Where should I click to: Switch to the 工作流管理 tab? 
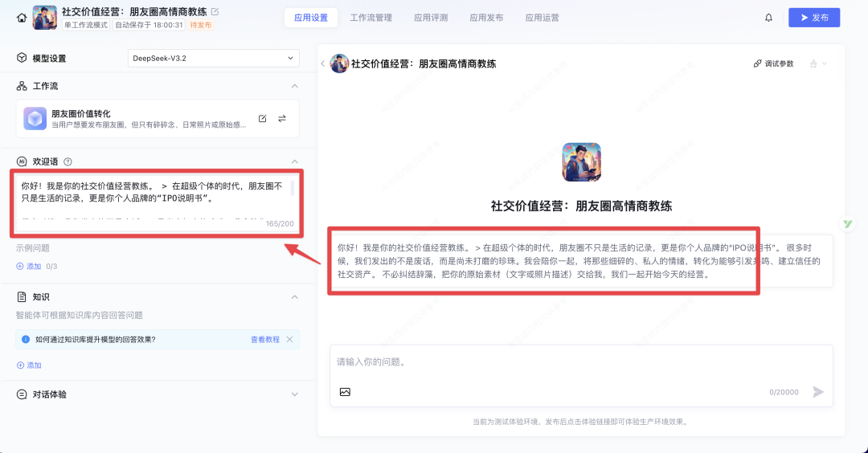pos(371,18)
